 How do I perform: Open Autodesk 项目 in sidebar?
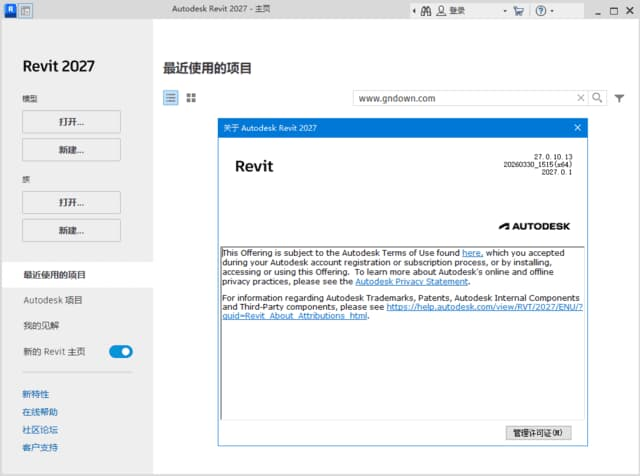tap(53, 300)
